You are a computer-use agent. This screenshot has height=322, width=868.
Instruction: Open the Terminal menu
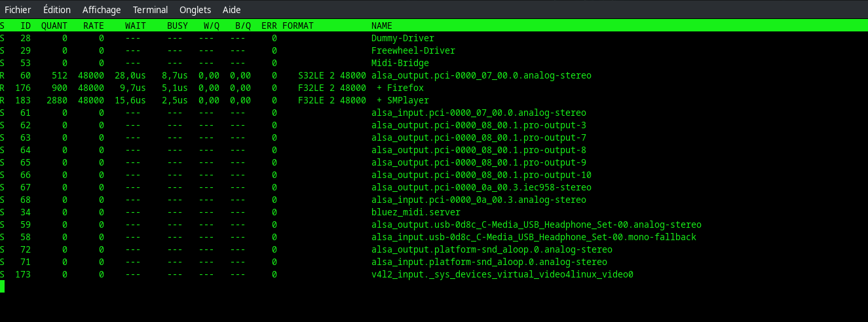click(x=150, y=10)
